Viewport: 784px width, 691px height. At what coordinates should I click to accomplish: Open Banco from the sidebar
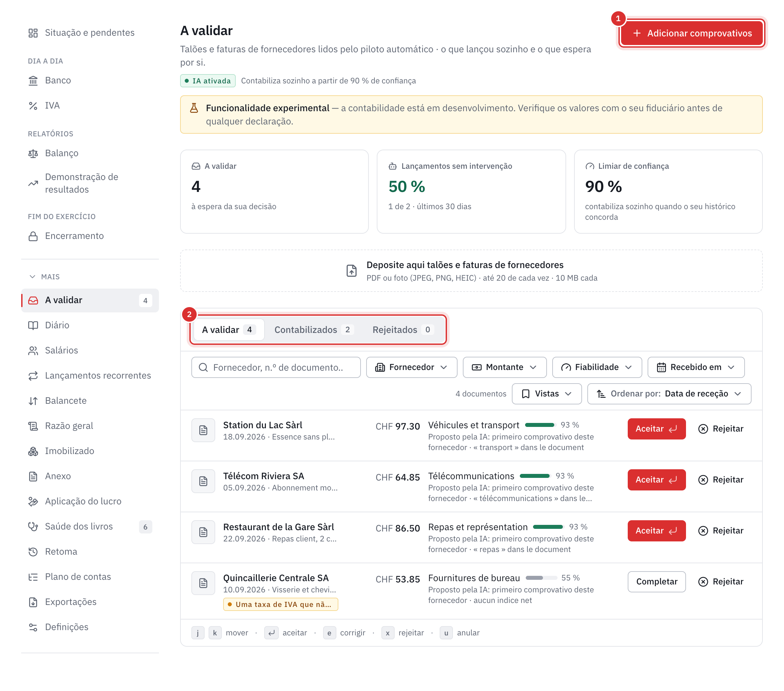(x=90, y=80)
